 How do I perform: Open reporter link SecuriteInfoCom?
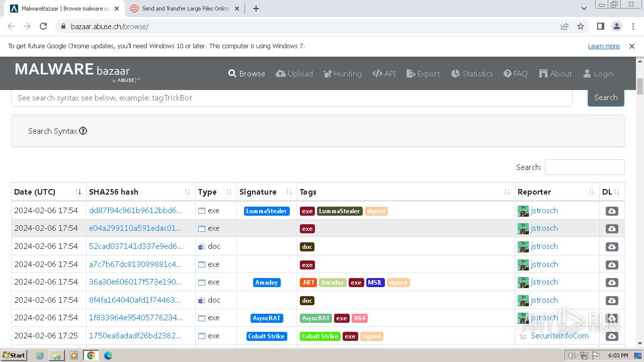click(x=559, y=336)
